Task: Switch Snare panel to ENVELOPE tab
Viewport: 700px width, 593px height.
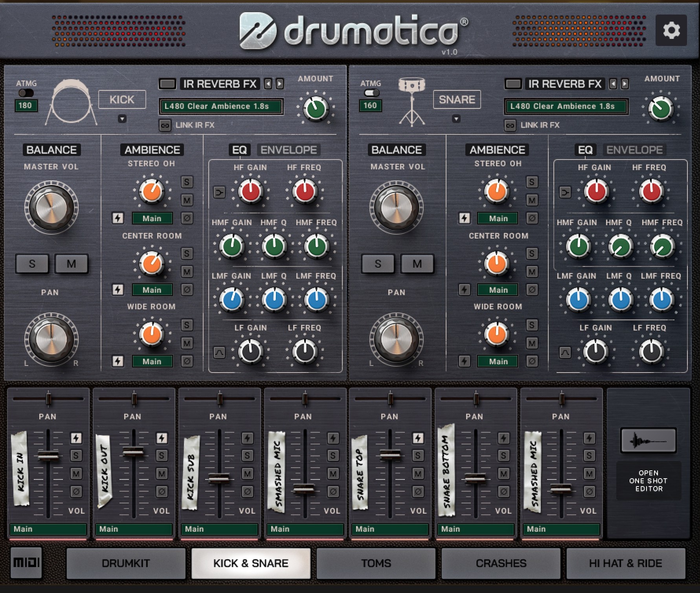Action: (x=634, y=150)
